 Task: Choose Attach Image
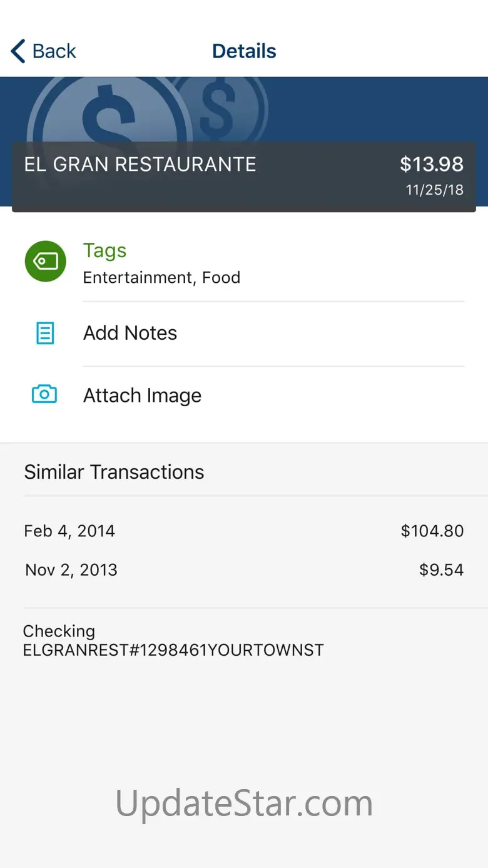point(142,396)
